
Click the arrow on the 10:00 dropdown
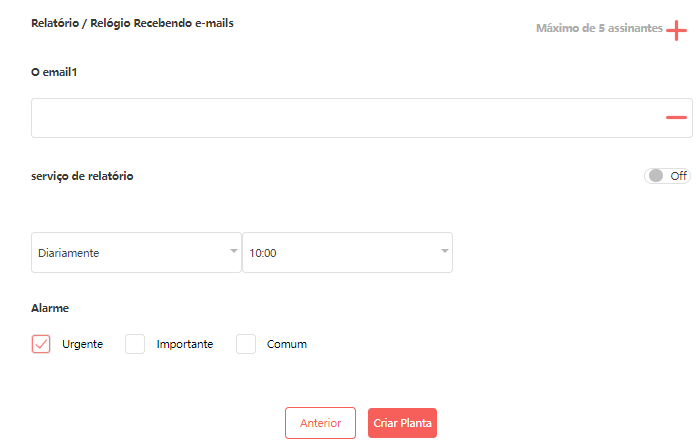point(444,251)
